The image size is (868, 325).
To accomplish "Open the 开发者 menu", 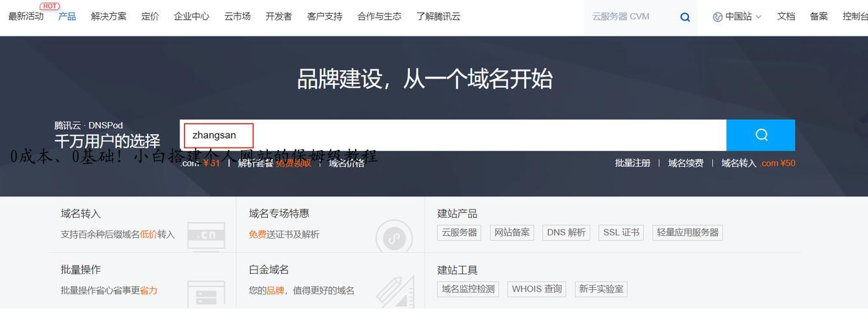I will coord(279,16).
